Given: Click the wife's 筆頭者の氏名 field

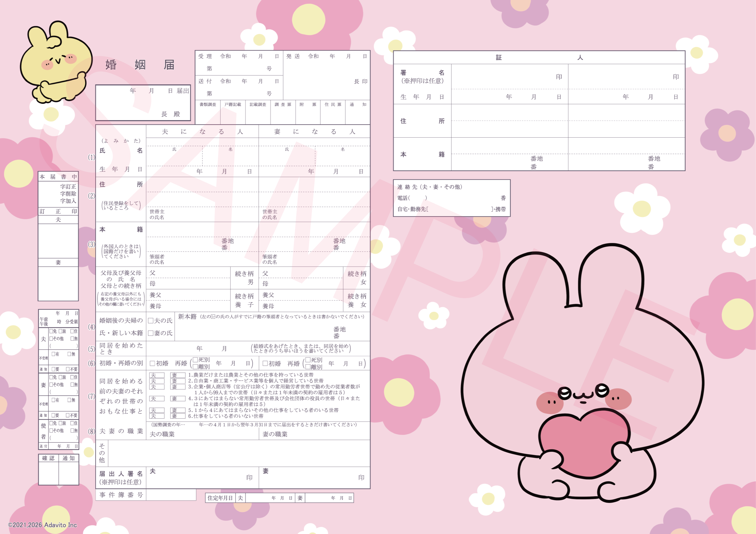Looking at the screenshot, I should coord(314,259).
